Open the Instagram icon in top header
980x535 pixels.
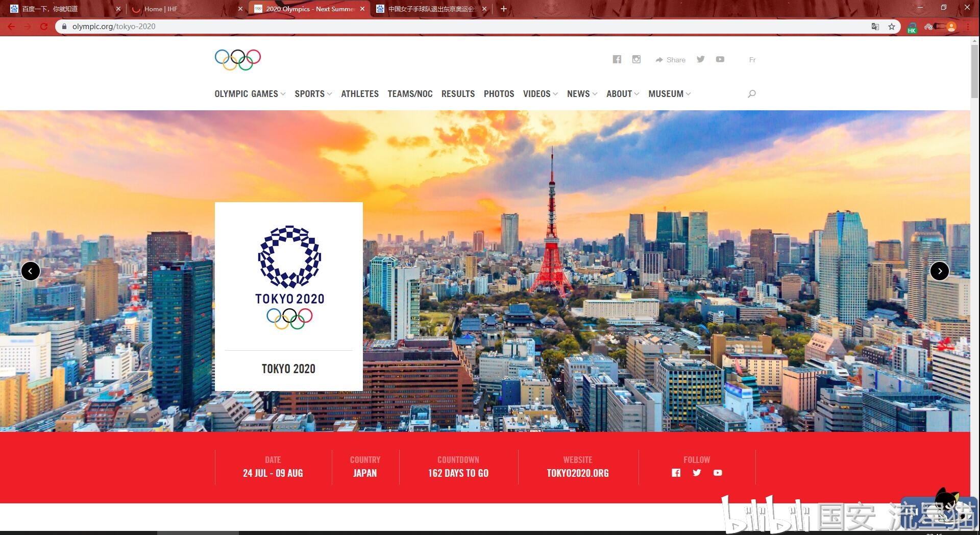coord(636,59)
